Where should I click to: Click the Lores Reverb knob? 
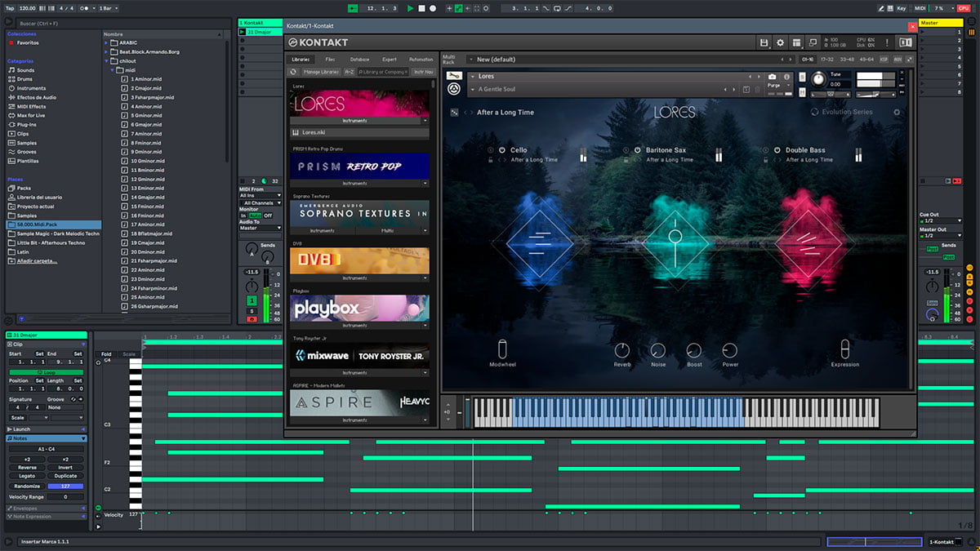tap(622, 350)
